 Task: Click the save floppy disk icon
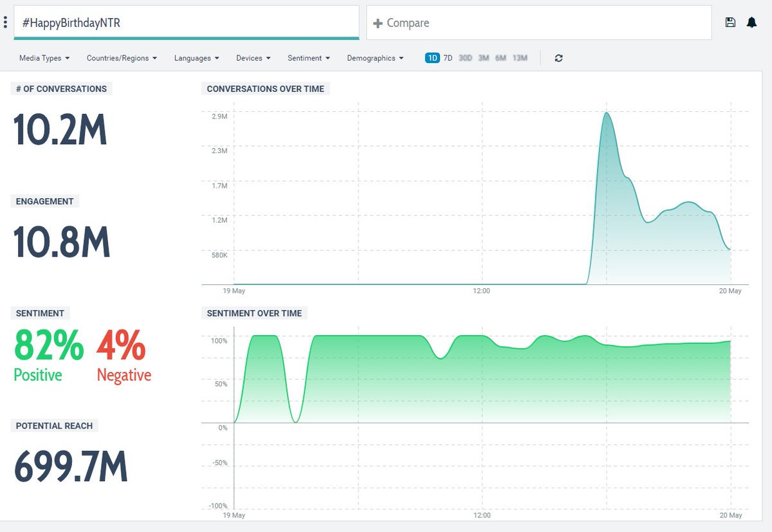[x=730, y=23]
